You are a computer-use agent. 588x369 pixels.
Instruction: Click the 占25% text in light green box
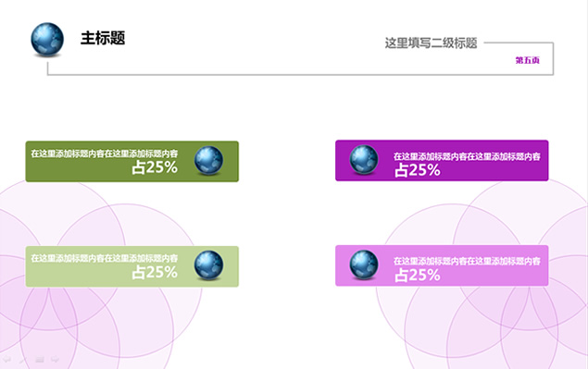[x=155, y=272]
